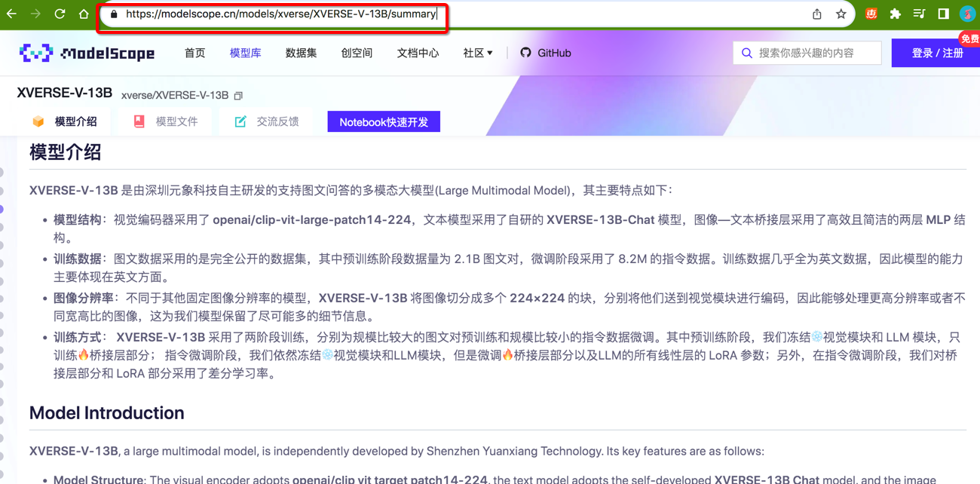Open the media control playlist icon
This screenshot has height=484, width=980.
(919, 14)
